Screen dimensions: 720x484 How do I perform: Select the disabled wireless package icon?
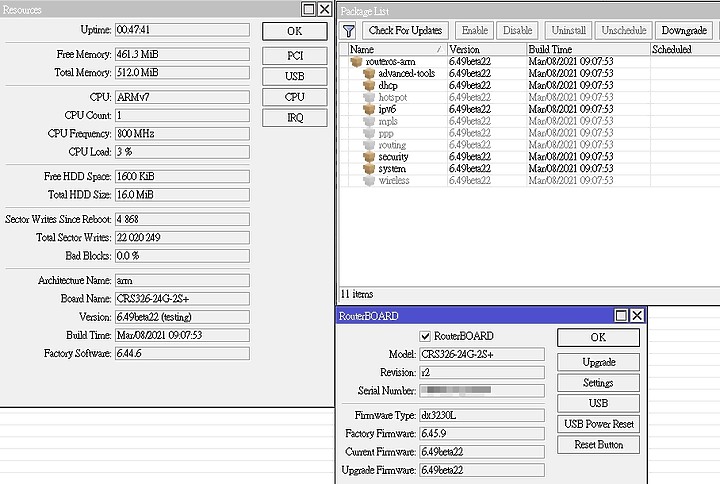click(369, 181)
